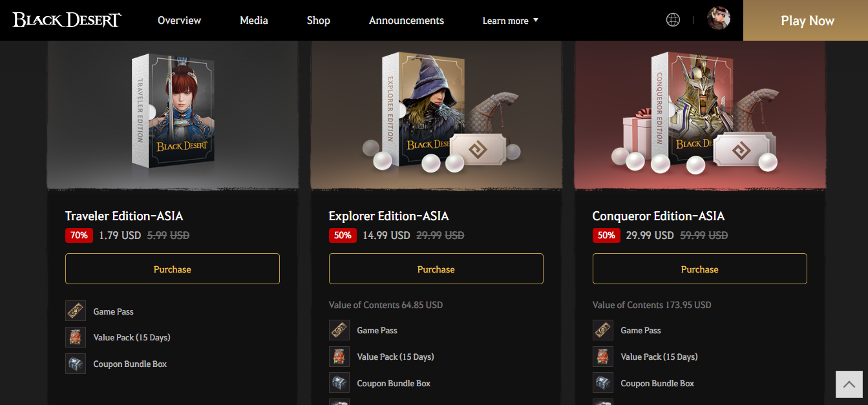Click Conqueror Edition Value Pack icon

pos(603,357)
